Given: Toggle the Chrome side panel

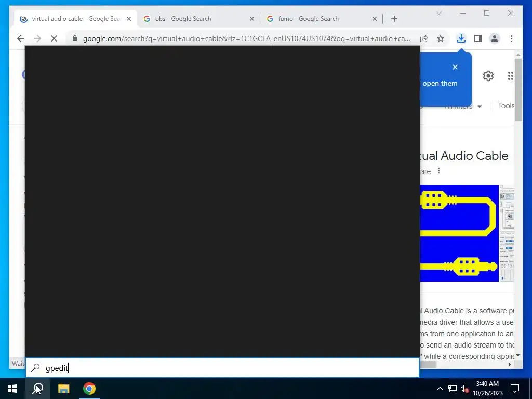Looking at the screenshot, I should [x=478, y=38].
